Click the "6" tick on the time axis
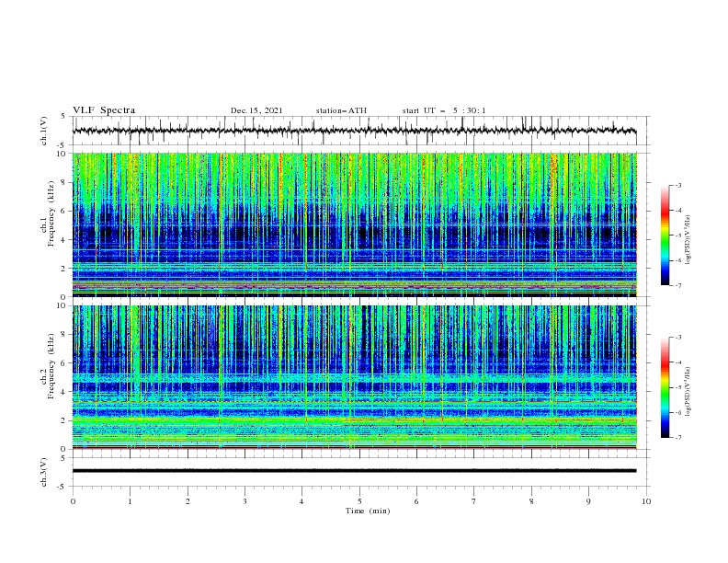 (x=416, y=501)
